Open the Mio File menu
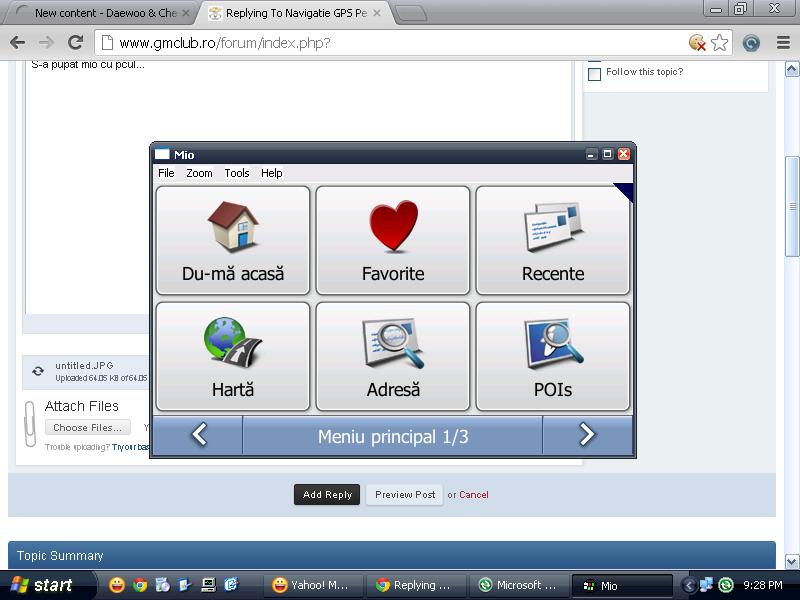This screenshot has width=800, height=600. click(x=166, y=173)
